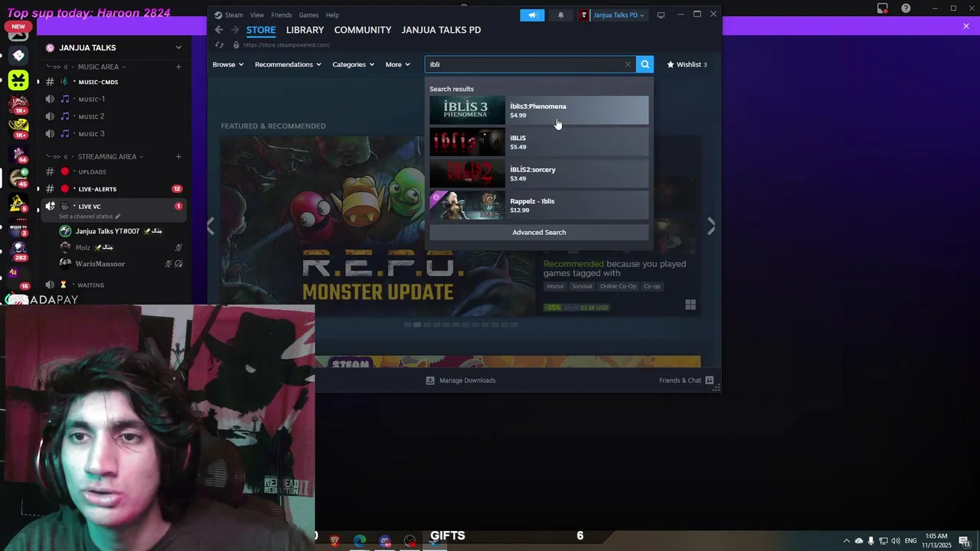Image resolution: width=980 pixels, height=551 pixels.
Task: Switch to the LIBRARY tab
Action: coord(305,30)
